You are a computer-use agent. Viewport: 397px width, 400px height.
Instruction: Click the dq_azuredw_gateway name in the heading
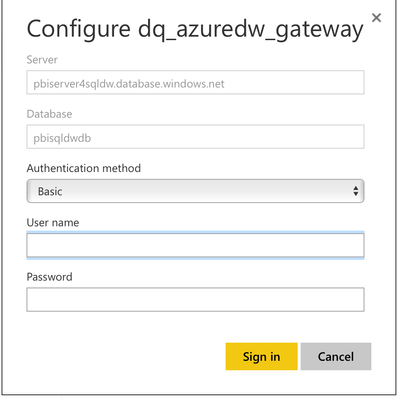251,31
